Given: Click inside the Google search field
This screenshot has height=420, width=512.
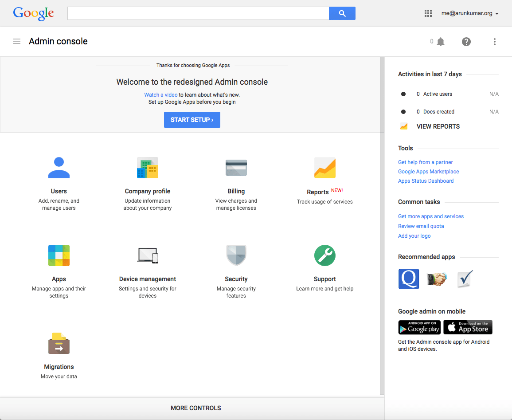Looking at the screenshot, I should tap(198, 13).
